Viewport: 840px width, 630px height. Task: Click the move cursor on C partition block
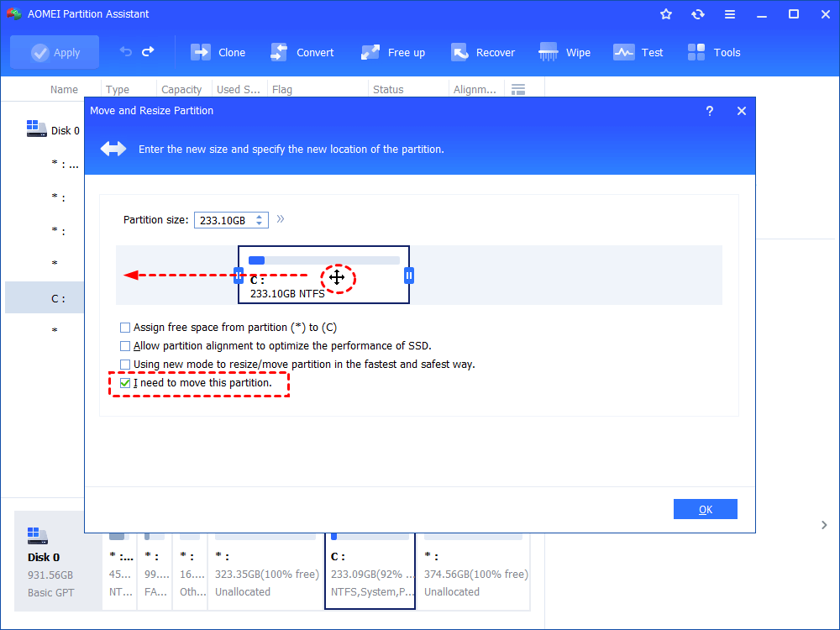337,277
